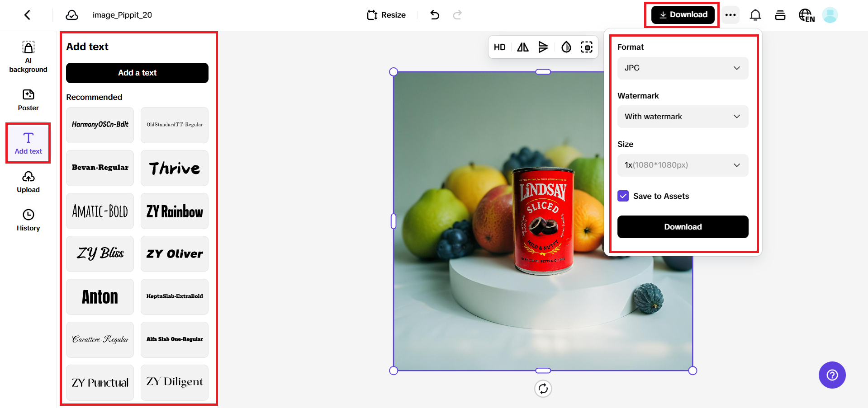Choose the Thrive font style
This screenshot has width=868, height=408.
(x=175, y=168)
